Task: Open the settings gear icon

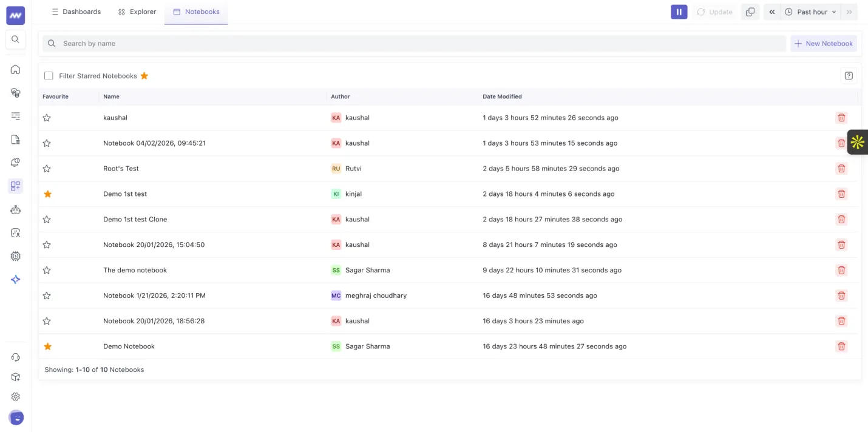Action: [x=16, y=397]
